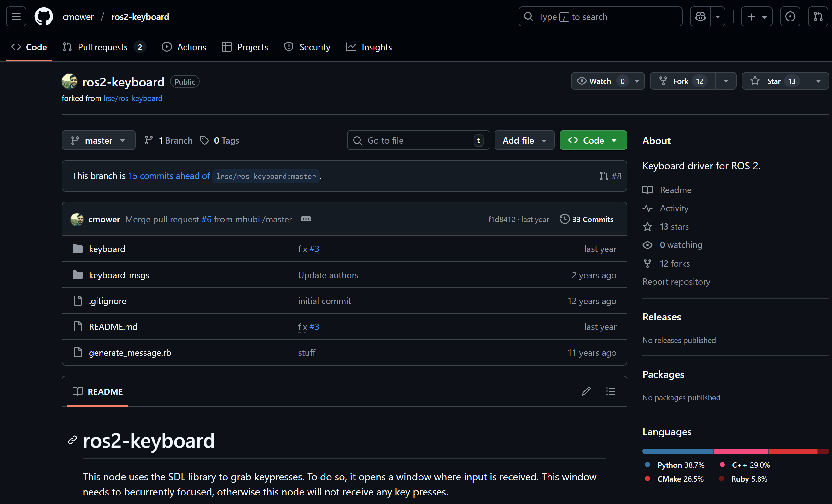Switch to the Projects tab
Screen dimensions: 832x504
[x=245, y=47]
